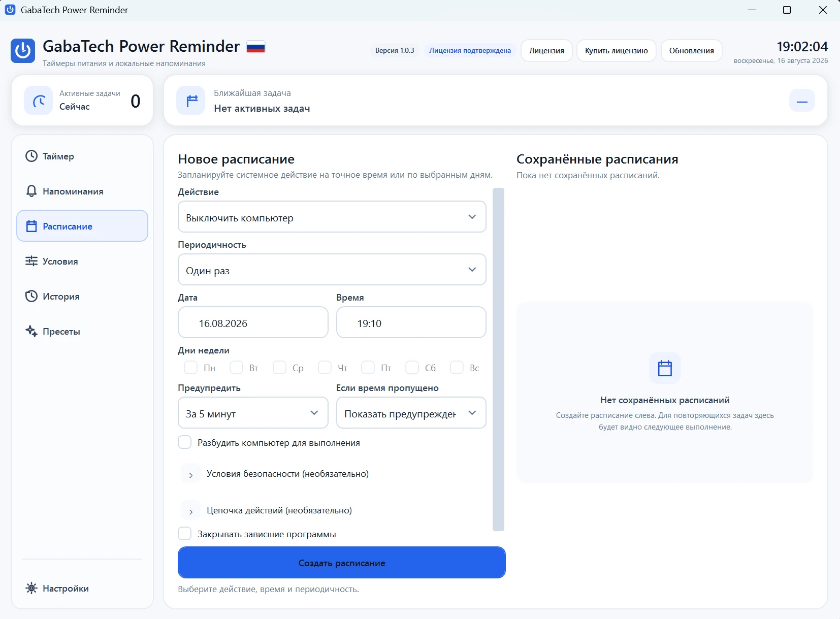Click the Нет сохранённых расписаний message
This screenshot has width=840, height=619.
[x=665, y=400]
